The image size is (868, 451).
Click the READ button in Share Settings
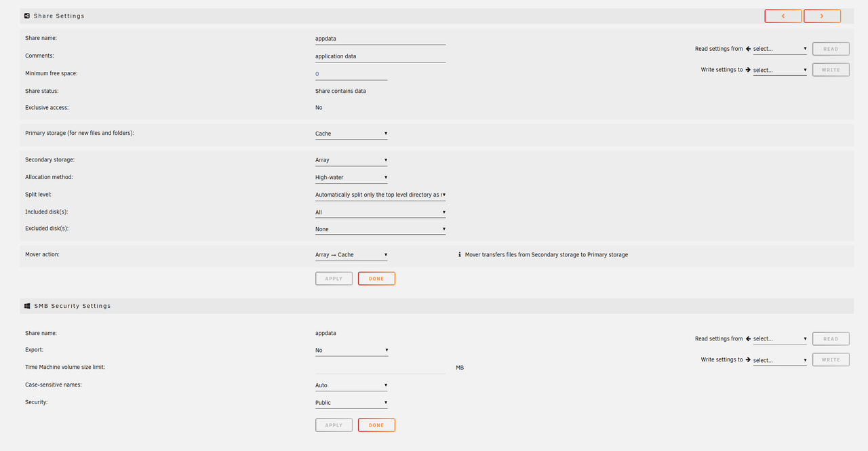click(831, 49)
